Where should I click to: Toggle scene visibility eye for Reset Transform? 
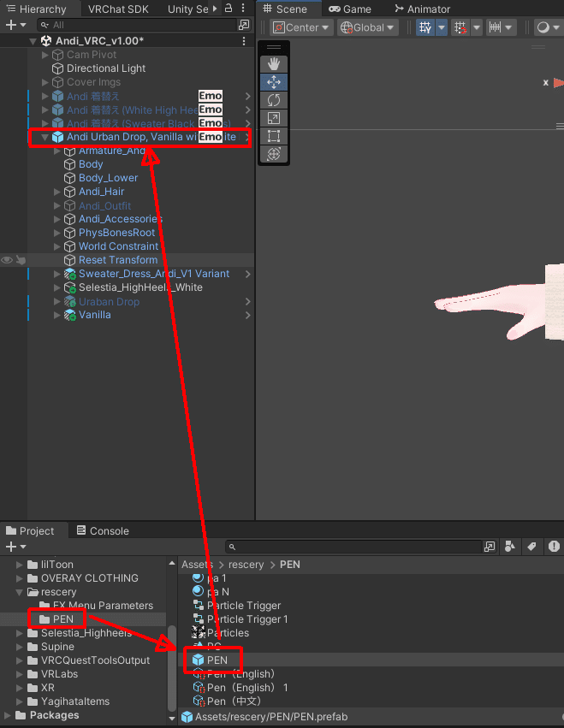click(x=7, y=260)
